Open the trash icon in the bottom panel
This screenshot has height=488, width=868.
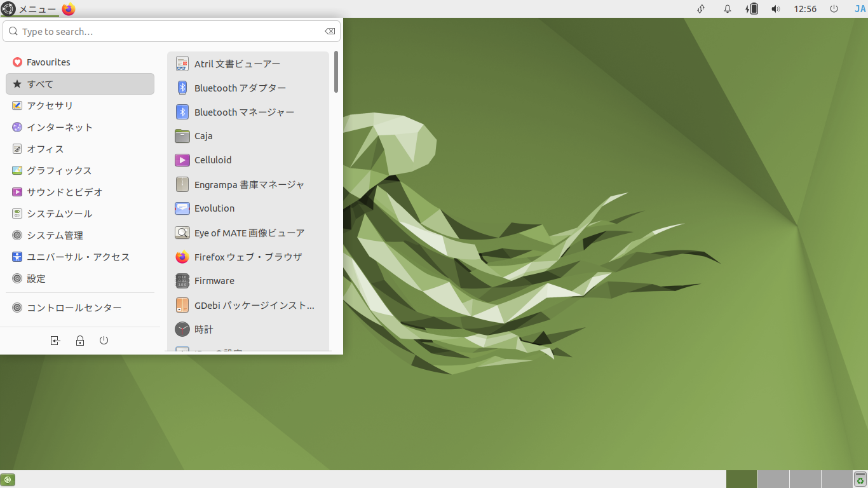tap(860, 479)
